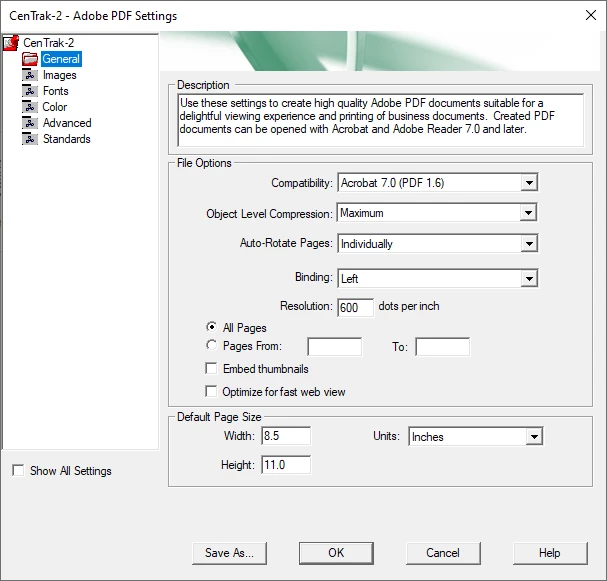Open the Color settings panel
The width and height of the screenshot is (607, 581).
pos(55,107)
